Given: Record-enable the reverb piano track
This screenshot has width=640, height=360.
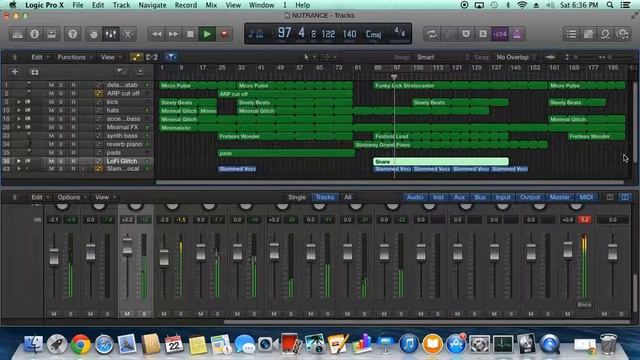Looking at the screenshot, I should (x=73, y=144).
